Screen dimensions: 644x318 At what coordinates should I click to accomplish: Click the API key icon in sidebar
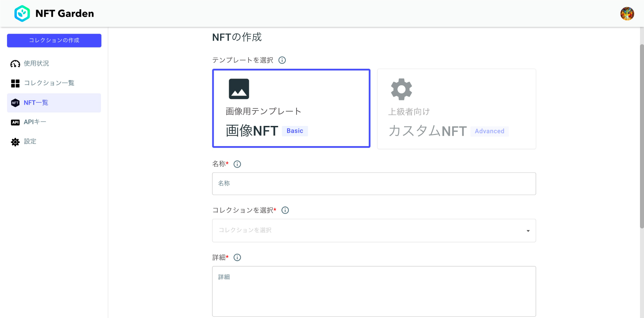15,122
